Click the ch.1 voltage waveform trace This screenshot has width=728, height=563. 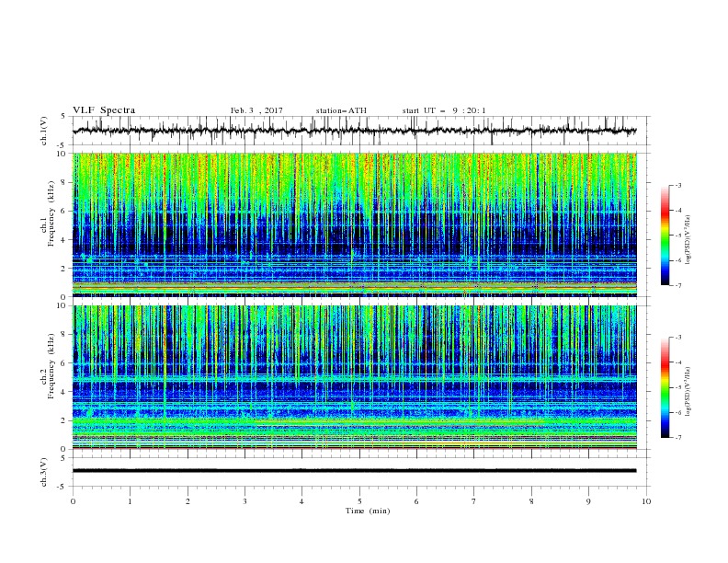[x=354, y=131]
